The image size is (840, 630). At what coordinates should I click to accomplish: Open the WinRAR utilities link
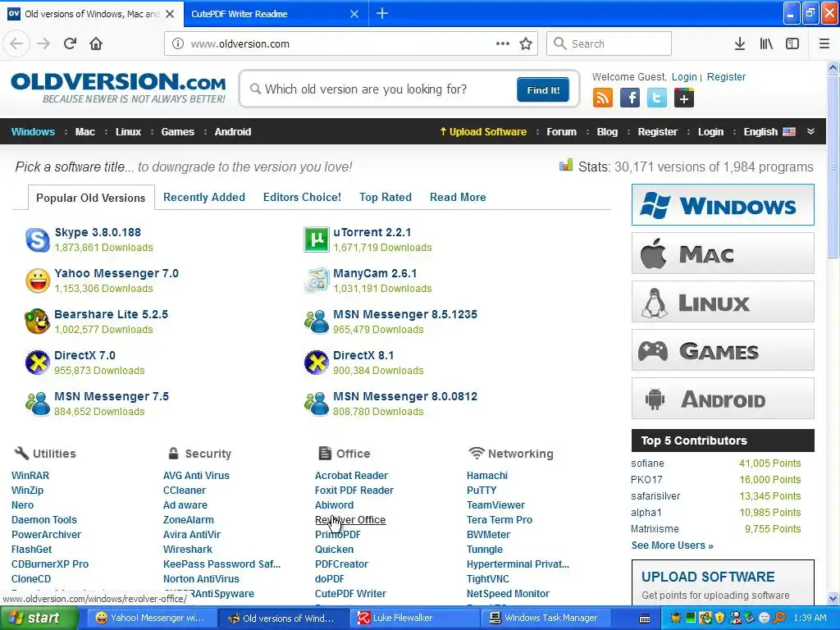(x=30, y=475)
